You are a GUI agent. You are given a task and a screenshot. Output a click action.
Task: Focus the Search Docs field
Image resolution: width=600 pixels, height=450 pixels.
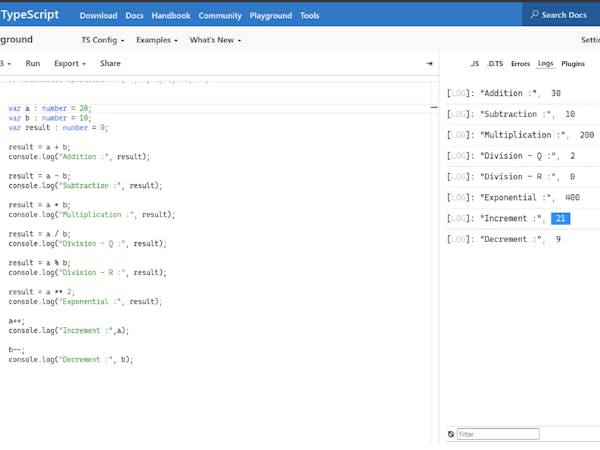pos(561,15)
